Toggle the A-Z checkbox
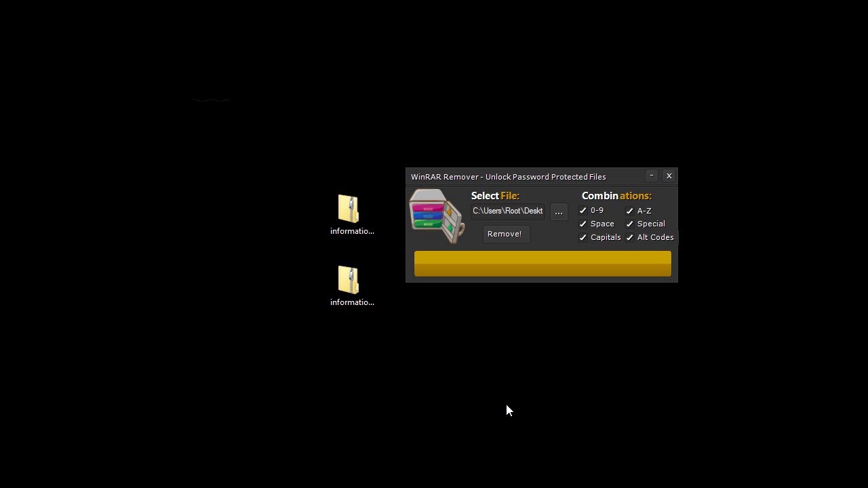The width and height of the screenshot is (868, 488). coord(629,211)
